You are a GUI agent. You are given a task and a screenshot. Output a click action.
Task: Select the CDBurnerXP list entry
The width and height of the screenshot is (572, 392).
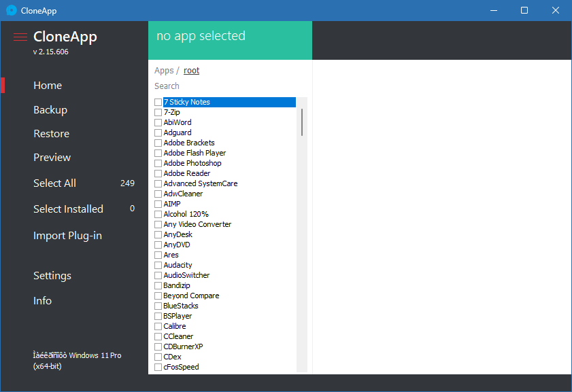[183, 347]
